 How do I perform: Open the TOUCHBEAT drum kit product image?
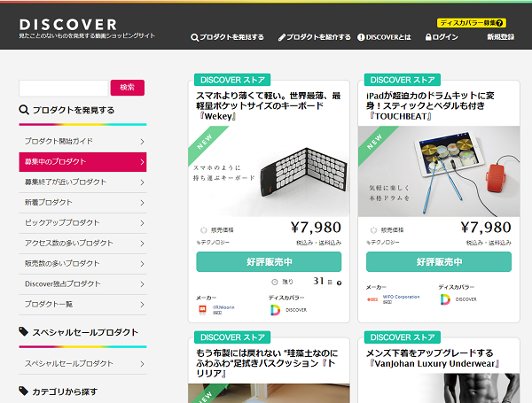[x=439, y=171]
